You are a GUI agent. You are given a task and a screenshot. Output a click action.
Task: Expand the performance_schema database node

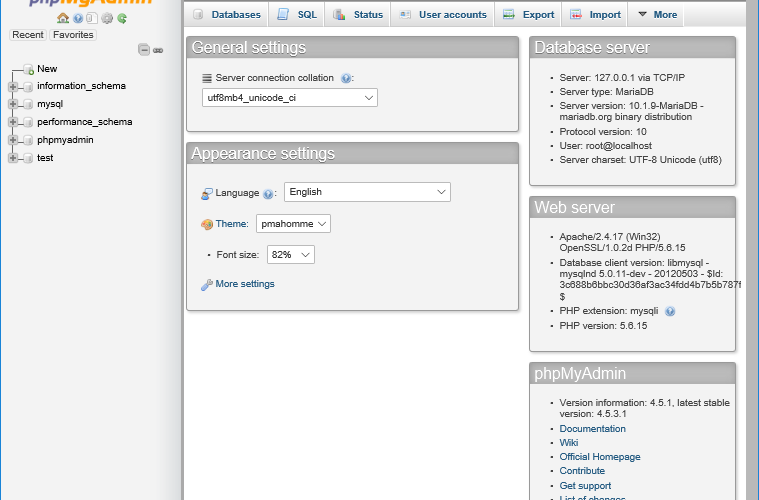(x=13, y=122)
